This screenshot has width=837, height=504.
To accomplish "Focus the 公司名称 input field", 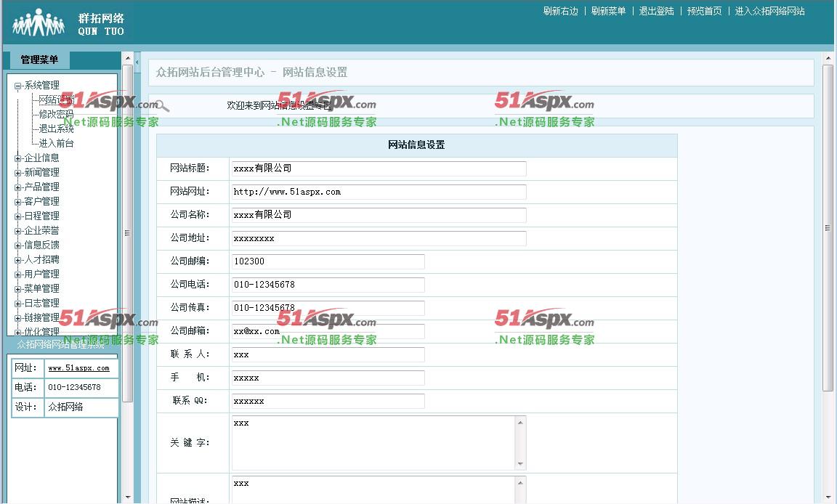I will point(379,215).
